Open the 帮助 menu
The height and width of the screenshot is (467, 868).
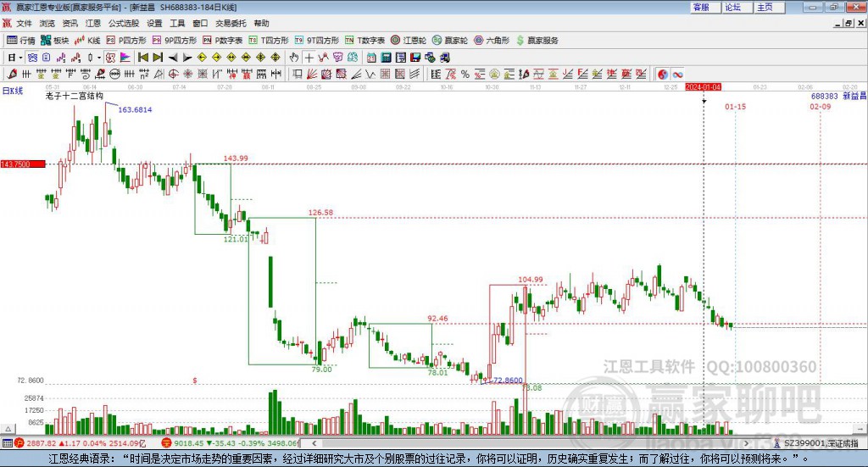[261, 23]
